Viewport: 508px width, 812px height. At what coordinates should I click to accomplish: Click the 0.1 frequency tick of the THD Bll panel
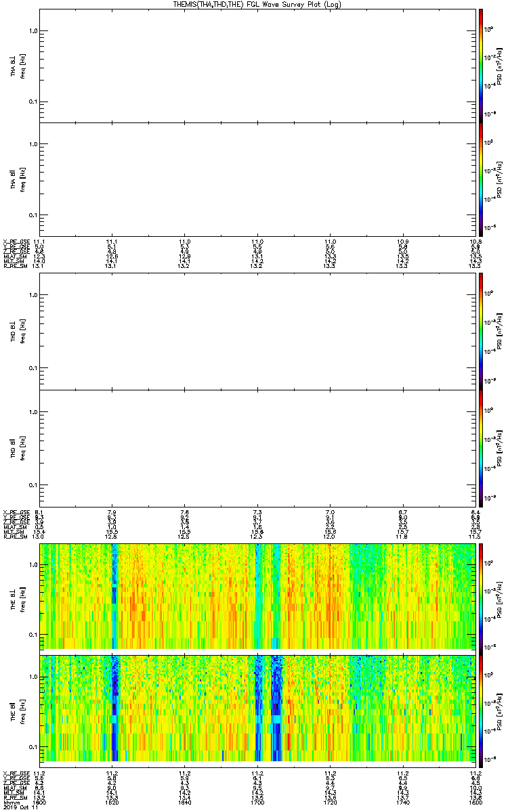click(x=33, y=485)
